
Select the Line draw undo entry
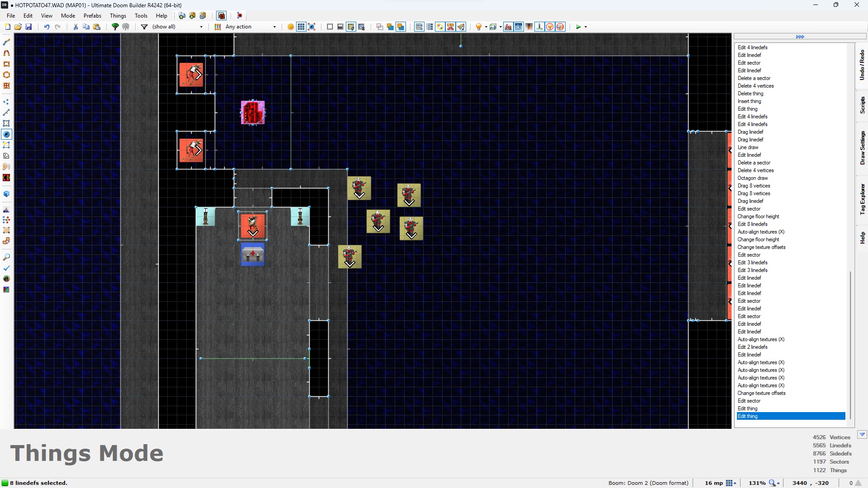tap(748, 147)
